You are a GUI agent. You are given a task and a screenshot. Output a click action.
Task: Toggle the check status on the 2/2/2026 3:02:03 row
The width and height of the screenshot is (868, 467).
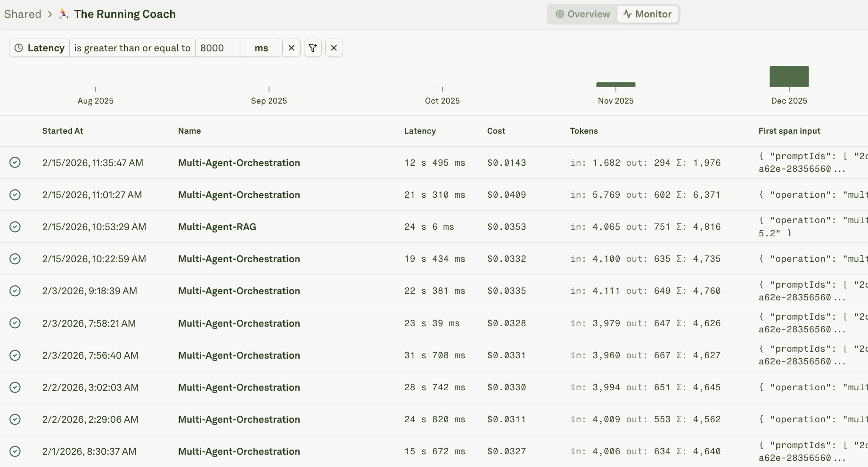tap(15, 387)
